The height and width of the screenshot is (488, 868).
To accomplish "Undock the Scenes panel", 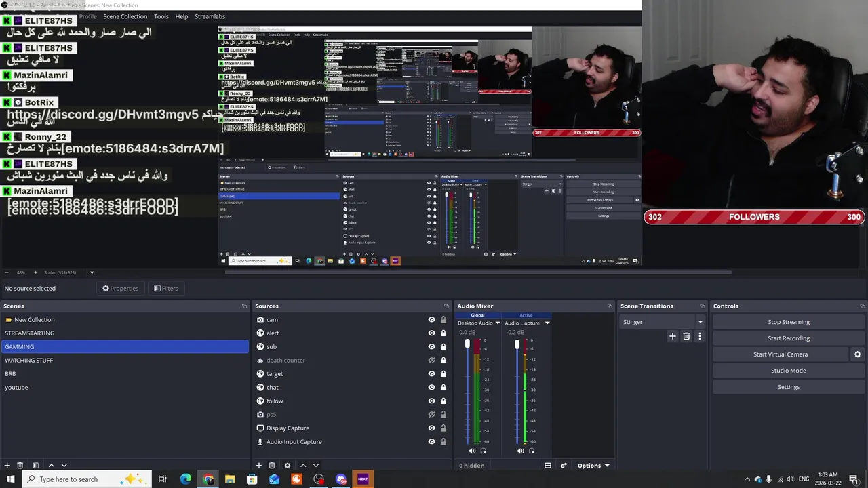I will click(245, 306).
